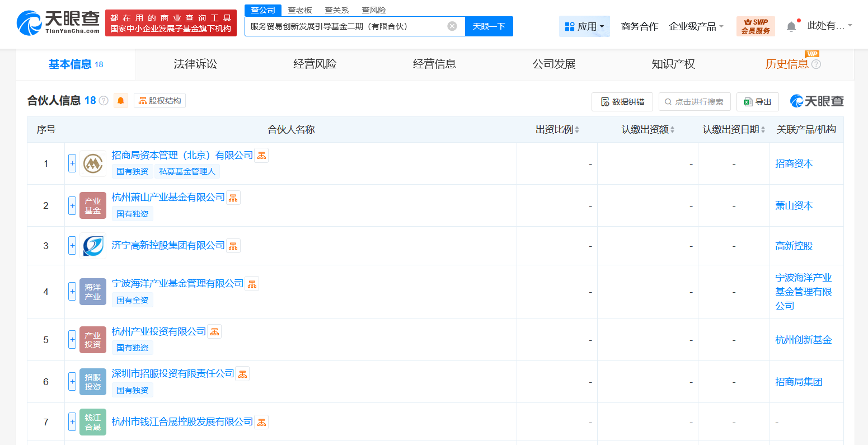Click the 天眼一下 search button
Screen dimensions: 868x445
489,26
